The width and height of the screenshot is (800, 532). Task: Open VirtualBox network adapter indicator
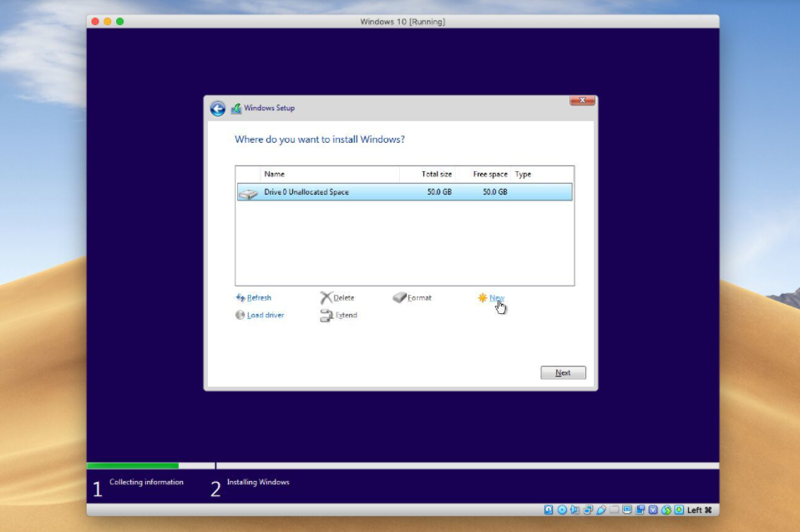click(x=588, y=509)
